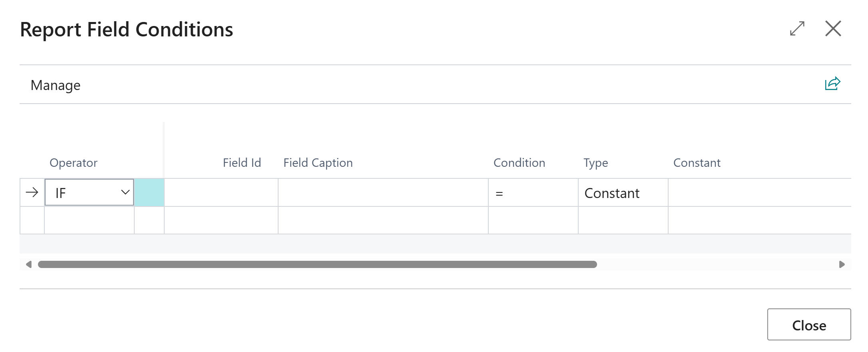Click the Constant column header
868x352 pixels.
point(697,162)
